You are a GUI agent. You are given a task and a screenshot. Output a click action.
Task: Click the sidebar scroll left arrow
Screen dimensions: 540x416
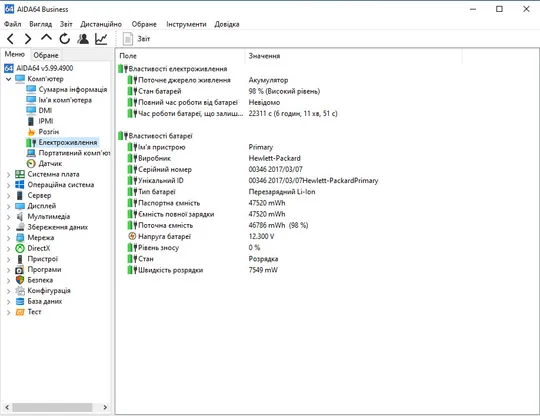pyautogui.click(x=7, y=407)
